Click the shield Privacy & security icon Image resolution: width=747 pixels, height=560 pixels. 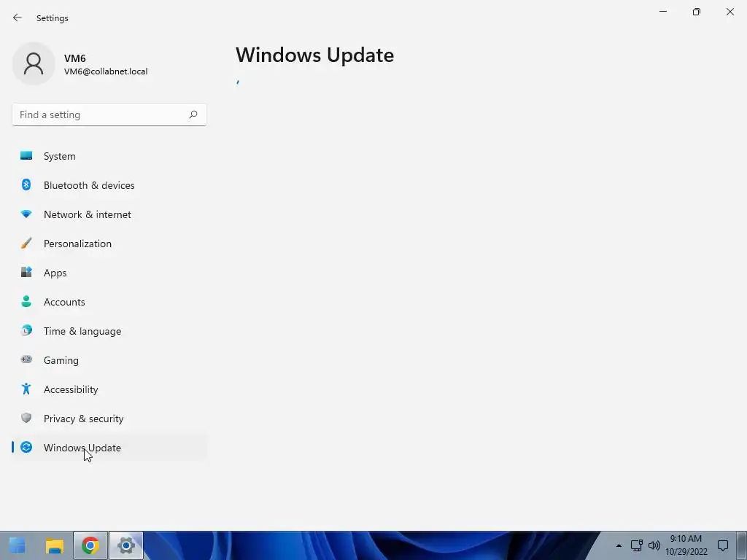click(26, 418)
